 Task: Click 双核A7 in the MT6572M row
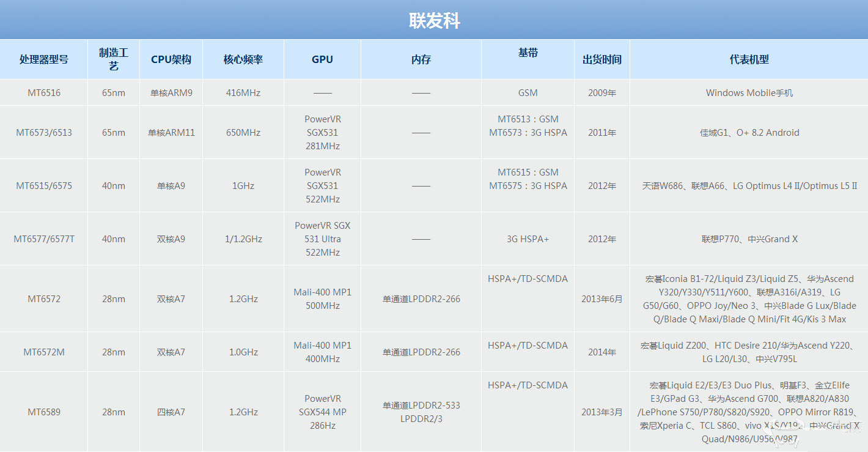(x=171, y=352)
